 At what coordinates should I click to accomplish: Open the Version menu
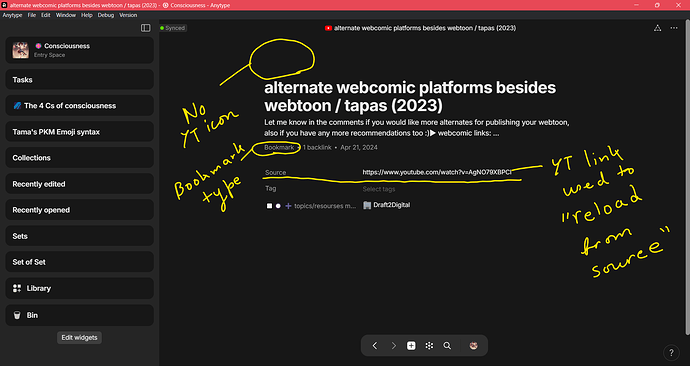(x=128, y=15)
